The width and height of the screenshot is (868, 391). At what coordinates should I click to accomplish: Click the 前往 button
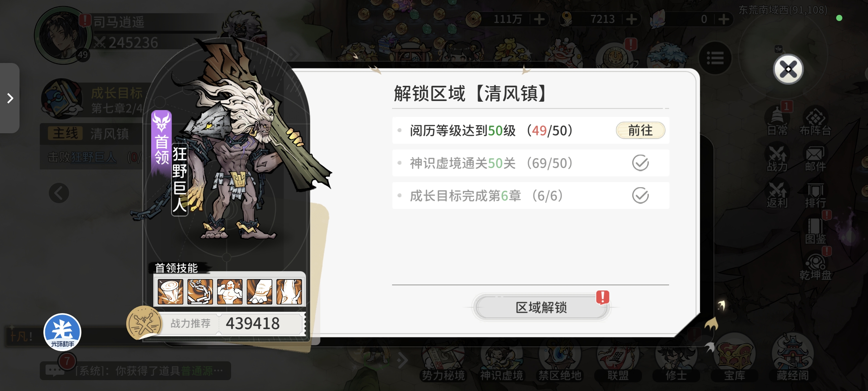(x=640, y=130)
